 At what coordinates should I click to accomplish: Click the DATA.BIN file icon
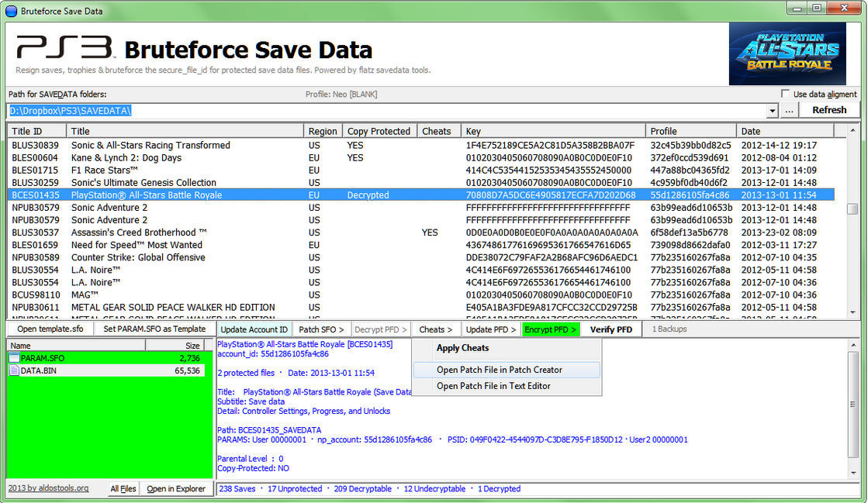coord(14,370)
